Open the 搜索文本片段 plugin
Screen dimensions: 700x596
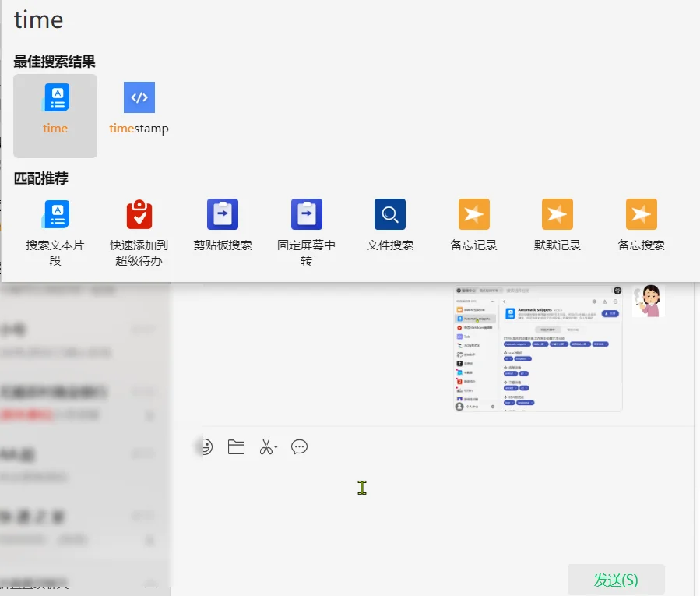click(x=55, y=222)
